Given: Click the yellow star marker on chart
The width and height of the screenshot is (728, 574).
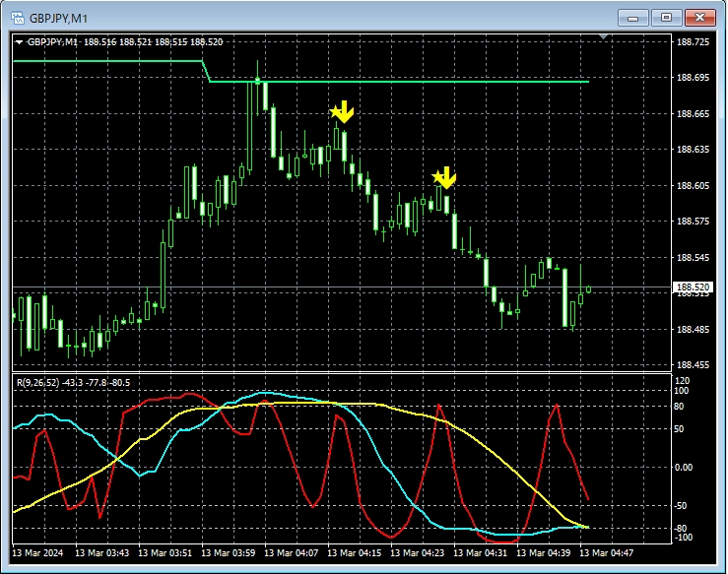Looking at the screenshot, I should 437,176.
